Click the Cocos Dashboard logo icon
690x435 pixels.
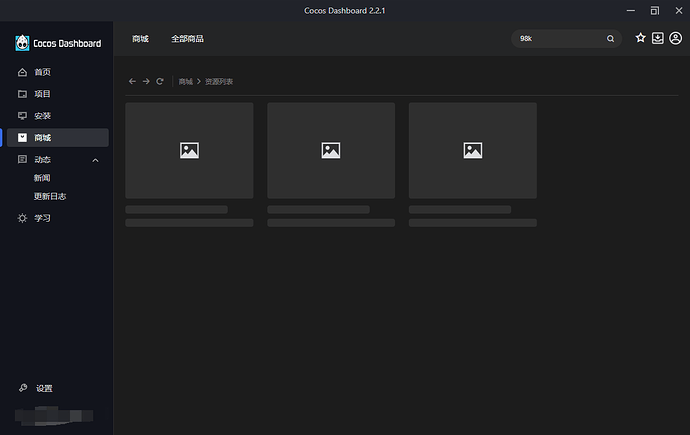(x=22, y=43)
